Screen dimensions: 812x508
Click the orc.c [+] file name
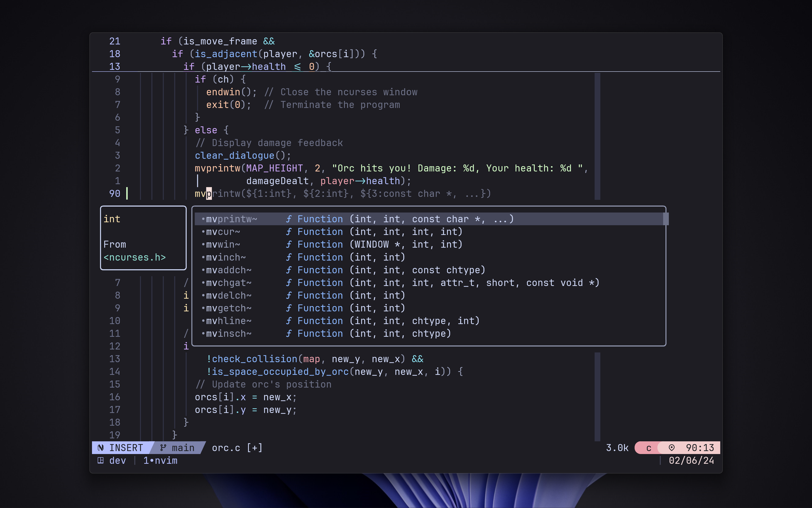coord(237,448)
